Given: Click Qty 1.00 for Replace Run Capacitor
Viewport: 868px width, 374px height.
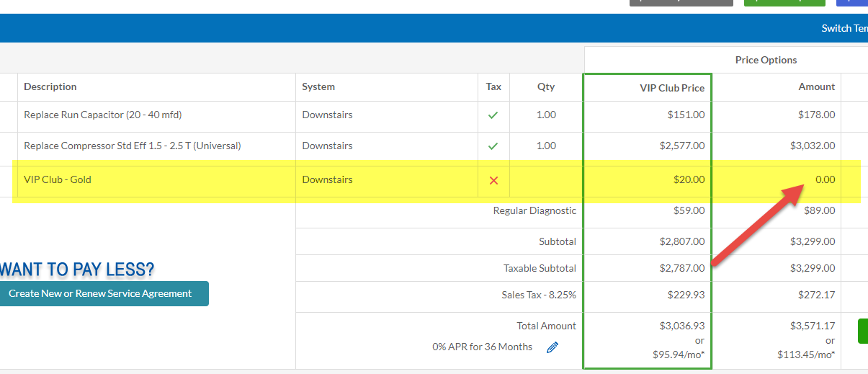Looking at the screenshot, I should tap(546, 115).
